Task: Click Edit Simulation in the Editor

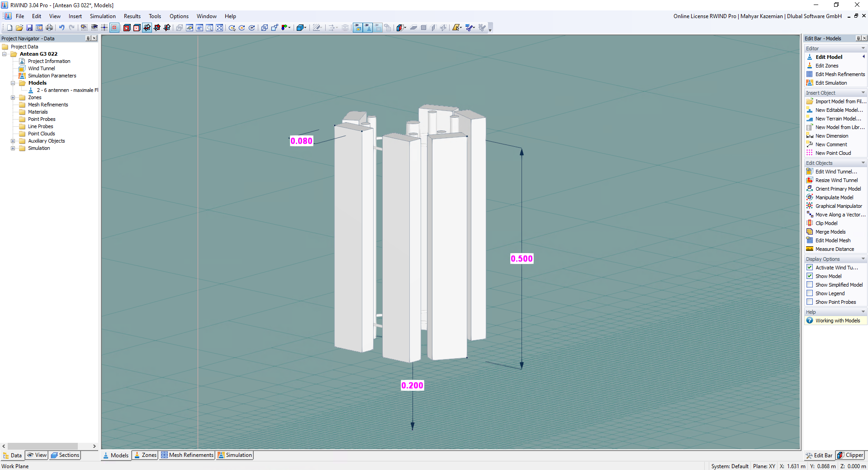Action: [x=831, y=83]
